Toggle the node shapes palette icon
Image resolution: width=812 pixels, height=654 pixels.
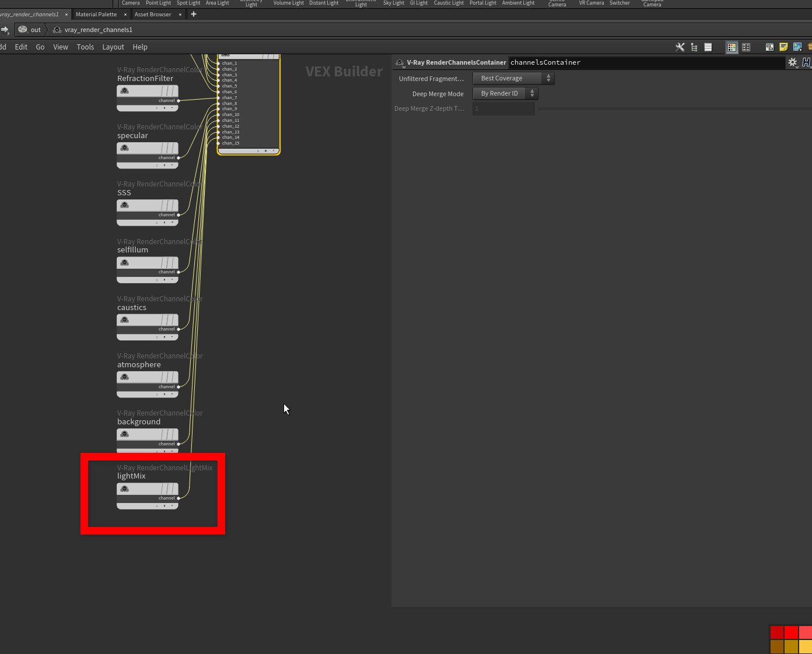(746, 47)
